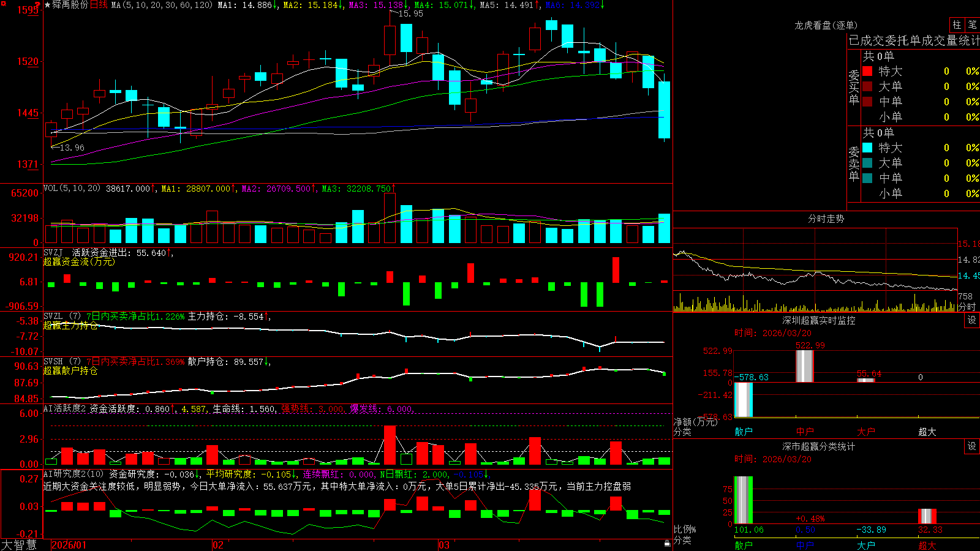Click the 时间: 2026/03/20 text in 深圳超赢实时监控
Viewport: 980px width, 551px height.
click(773, 333)
